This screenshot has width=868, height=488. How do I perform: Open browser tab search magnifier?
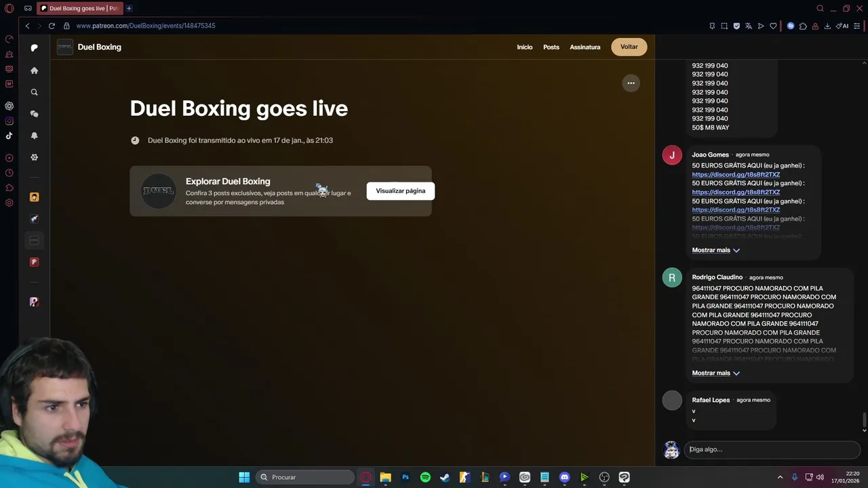pos(820,8)
